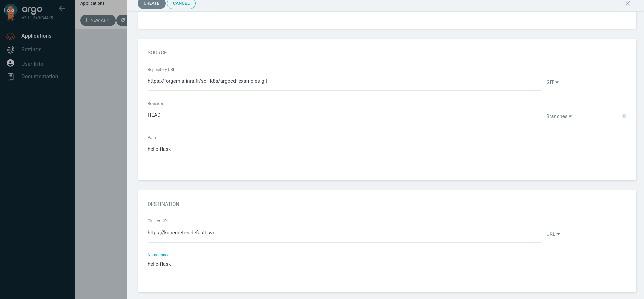Go to User Info page
Screen dimensions: 644x299
coord(32,64)
